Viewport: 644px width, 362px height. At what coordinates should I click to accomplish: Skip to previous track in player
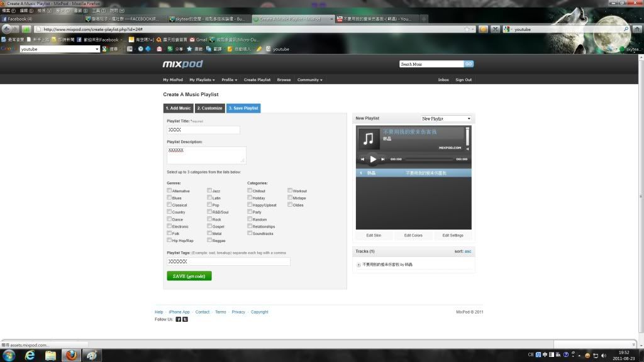[x=362, y=159]
